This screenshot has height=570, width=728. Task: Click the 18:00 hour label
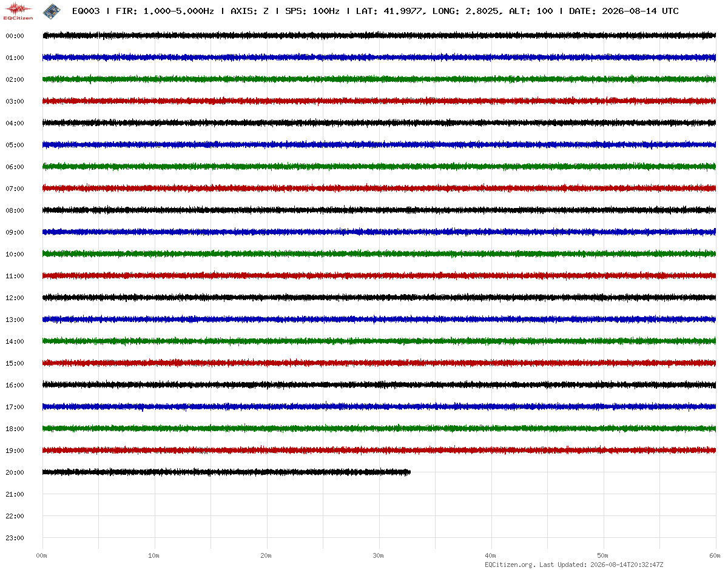(x=15, y=429)
